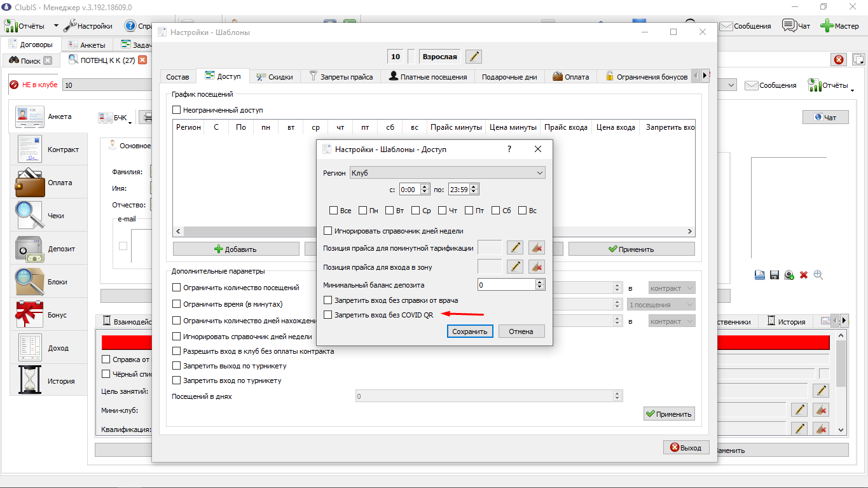Open the Депозит safe icon in sidebar
This screenshot has height=488, width=868.
[x=29, y=249]
